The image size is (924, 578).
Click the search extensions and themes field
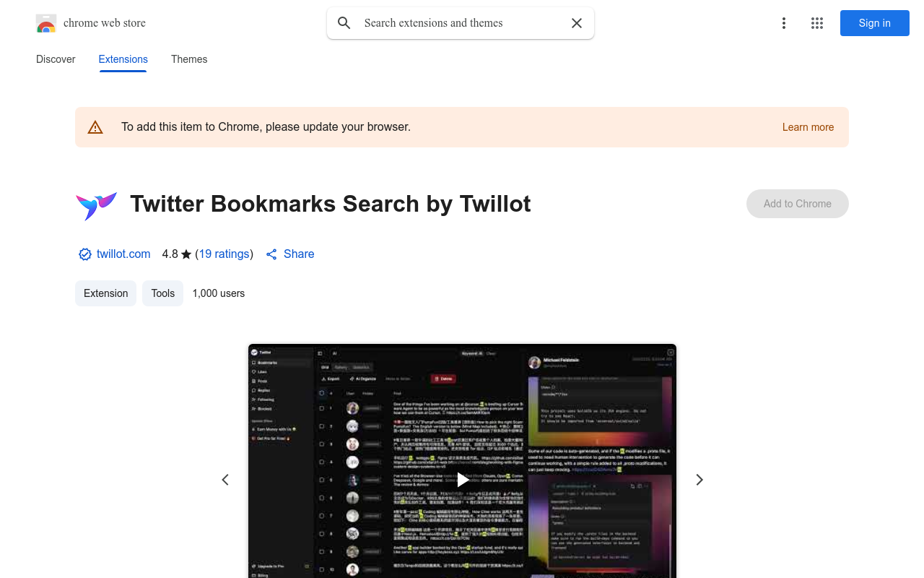[462, 23]
